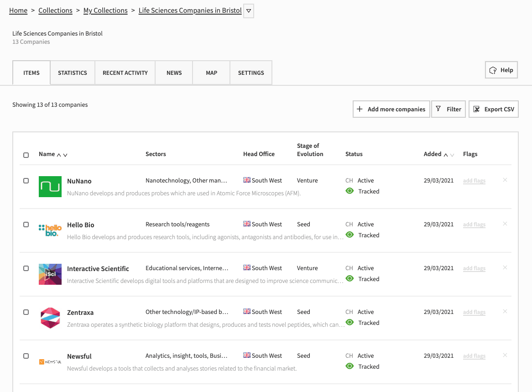Open the Hello Bio company name
The width and height of the screenshot is (532, 392).
81,225
